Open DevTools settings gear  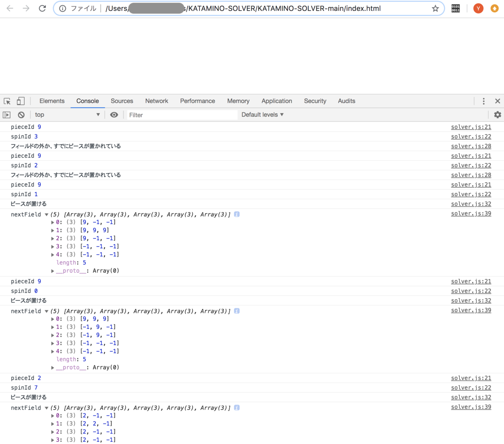tap(497, 114)
